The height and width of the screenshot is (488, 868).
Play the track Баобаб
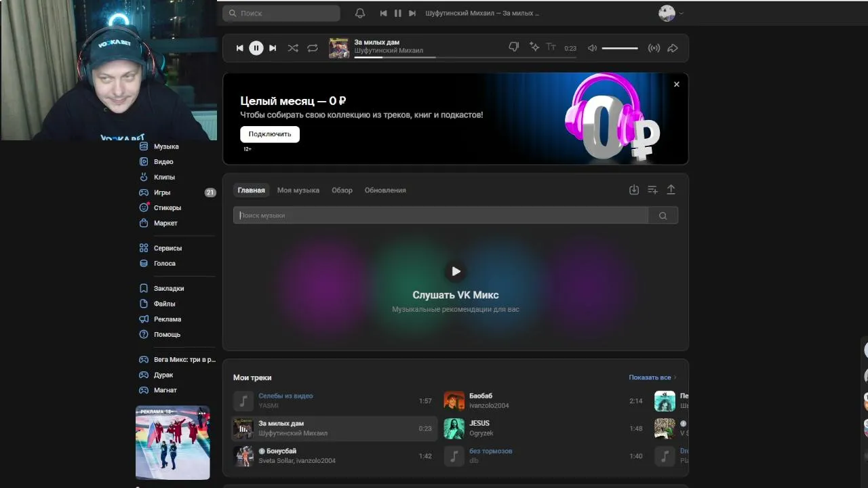click(544, 401)
